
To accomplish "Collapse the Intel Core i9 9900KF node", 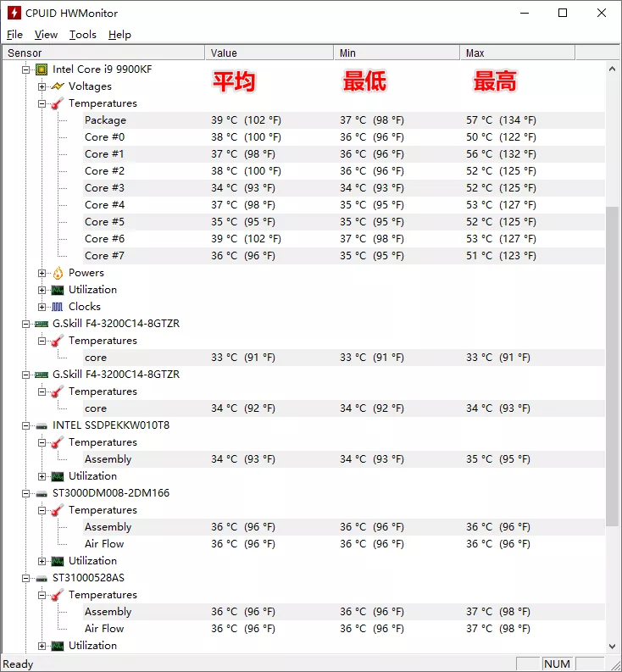I will pyautogui.click(x=25, y=69).
